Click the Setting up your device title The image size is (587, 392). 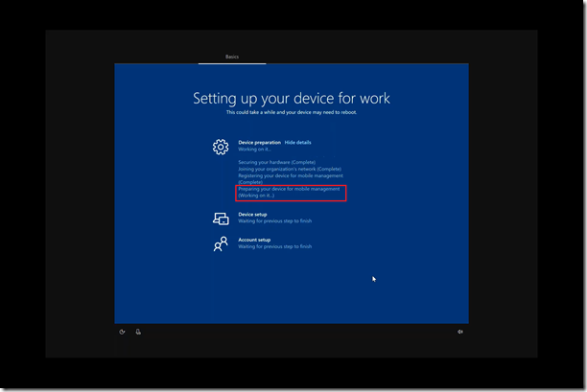[291, 98]
